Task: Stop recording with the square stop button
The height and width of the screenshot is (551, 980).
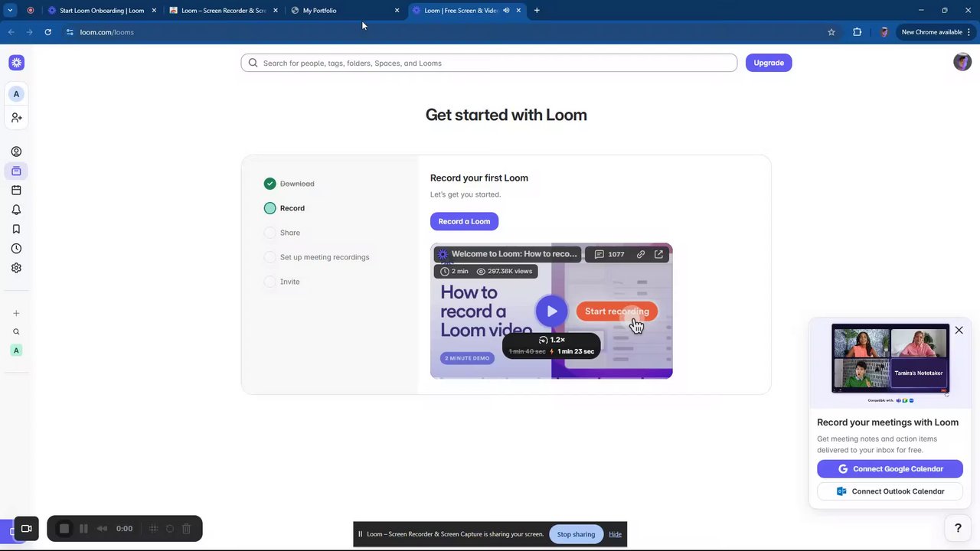Action: (64, 529)
